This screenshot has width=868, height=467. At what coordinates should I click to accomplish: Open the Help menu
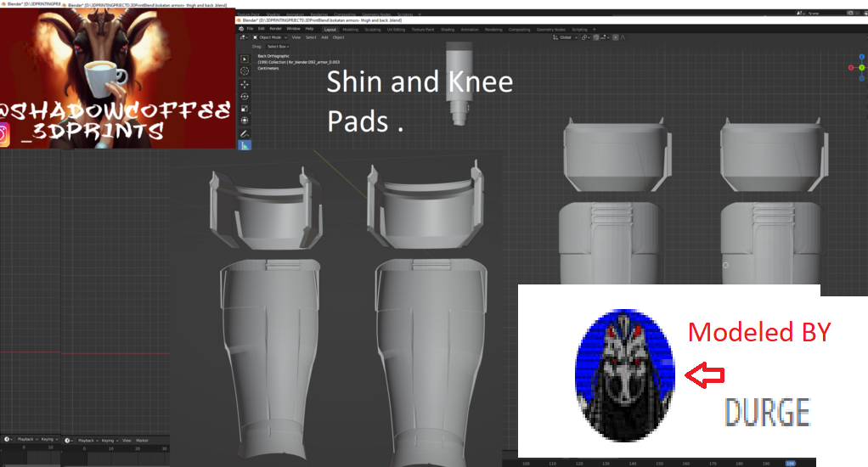(x=309, y=29)
